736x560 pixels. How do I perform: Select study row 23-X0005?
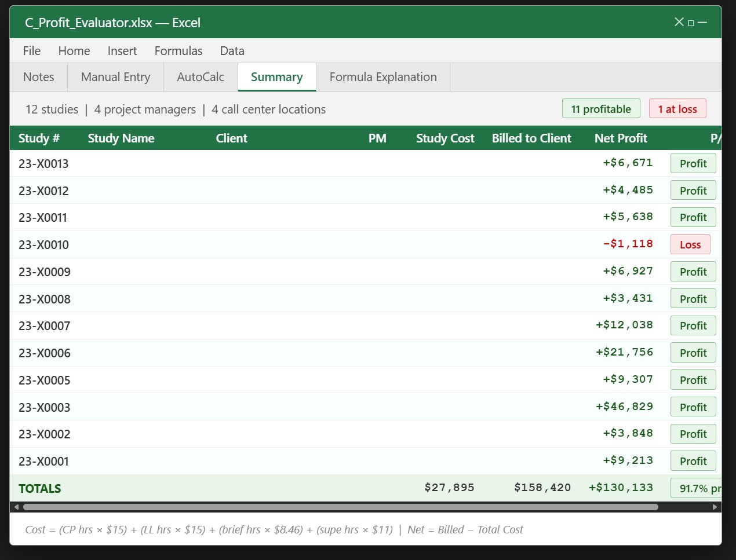pyautogui.click(x=366, y=380)
